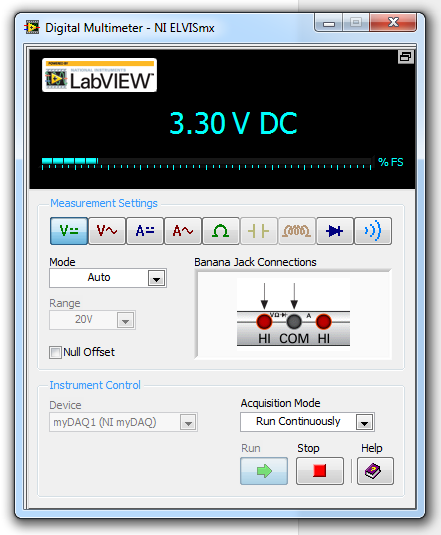Select capacitance measurement mode
Viewport: 441px width, 535px height.
click(x=259, y=231)
